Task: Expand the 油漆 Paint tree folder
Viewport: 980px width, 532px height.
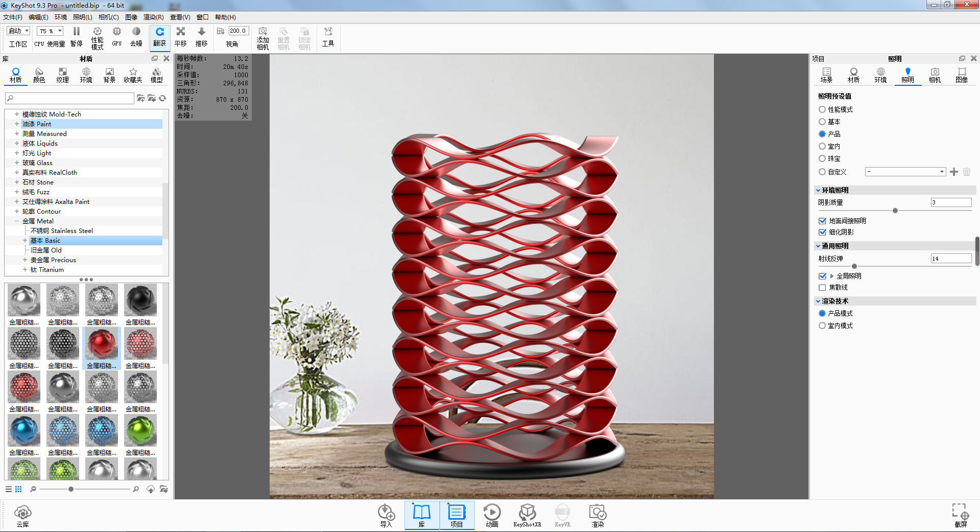Action: tap(17, 124)
